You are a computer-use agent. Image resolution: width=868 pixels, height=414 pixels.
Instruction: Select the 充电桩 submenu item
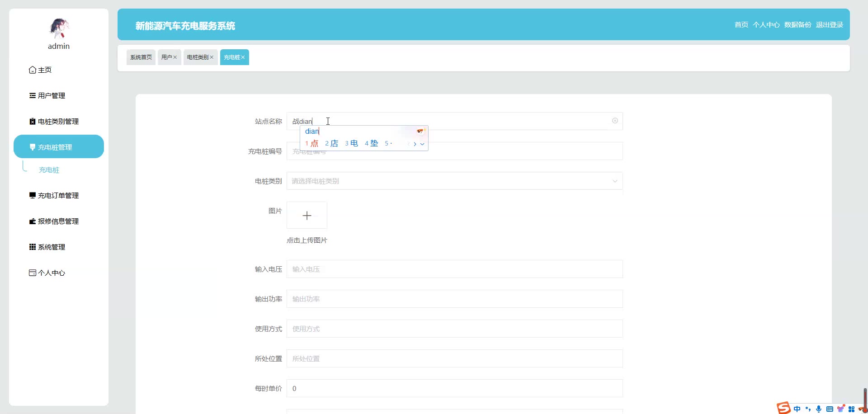click(x=49, y=170)
